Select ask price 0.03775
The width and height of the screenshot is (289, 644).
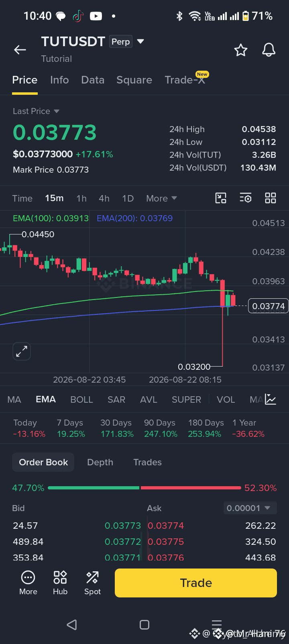(x=166, y=542)
